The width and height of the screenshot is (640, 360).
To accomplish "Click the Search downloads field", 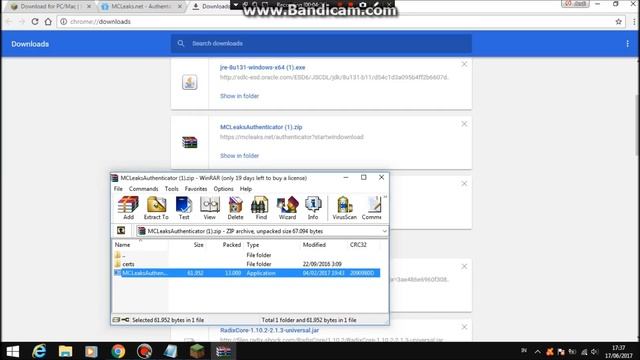I will (x=321, y=43).
